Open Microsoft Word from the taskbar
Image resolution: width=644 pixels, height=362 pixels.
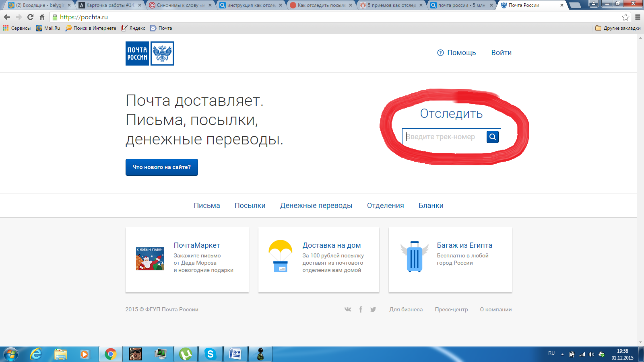click(235, 354)
